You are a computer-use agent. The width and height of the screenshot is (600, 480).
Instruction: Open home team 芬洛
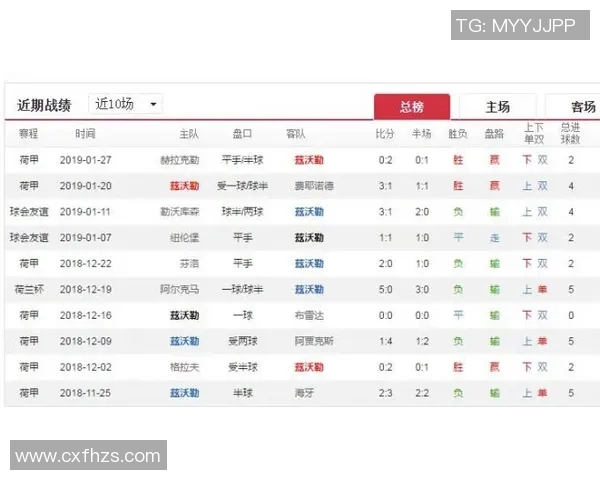tap(189, 263)
